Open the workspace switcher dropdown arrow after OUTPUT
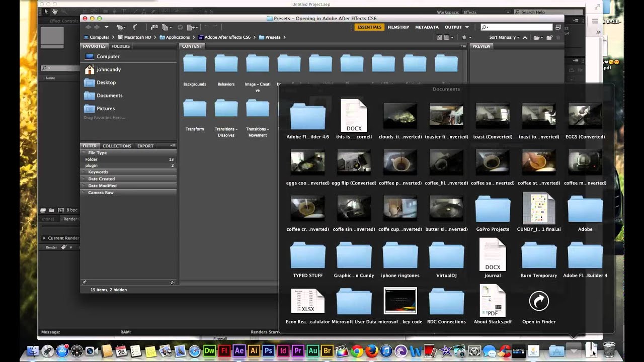 click(467, 27)
